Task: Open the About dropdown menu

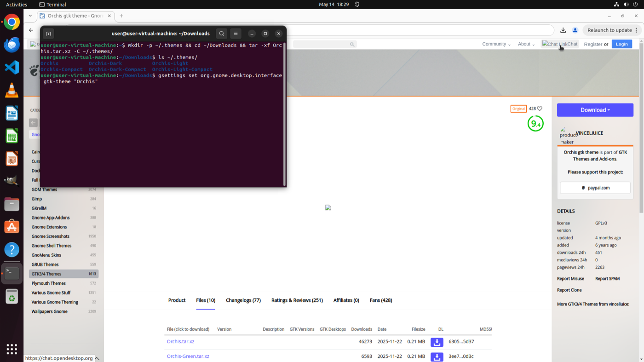Action: coord(526,44)
